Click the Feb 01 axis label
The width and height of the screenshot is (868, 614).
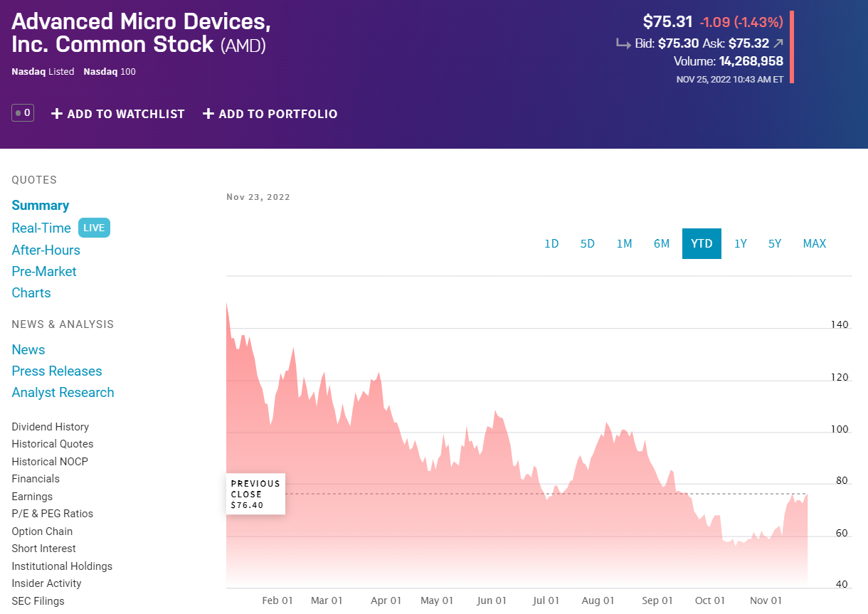click(277, 601)
